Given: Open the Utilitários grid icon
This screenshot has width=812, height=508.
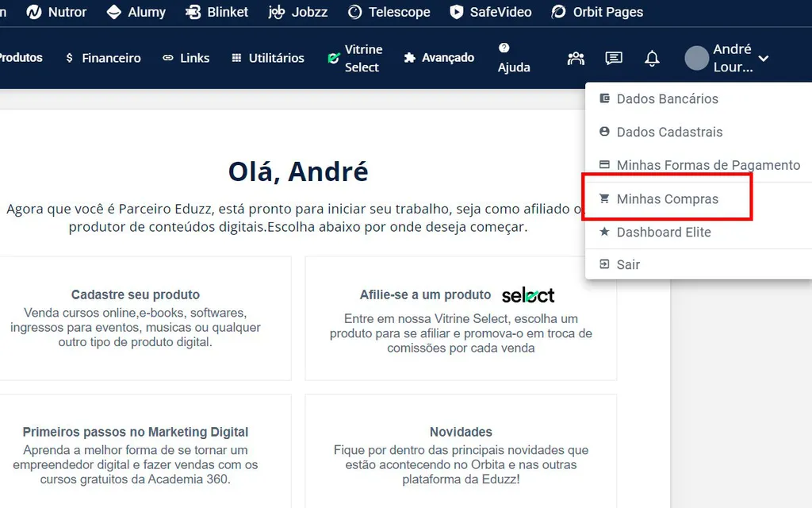Looking at the screenshot, I should [x=235, y=57].
